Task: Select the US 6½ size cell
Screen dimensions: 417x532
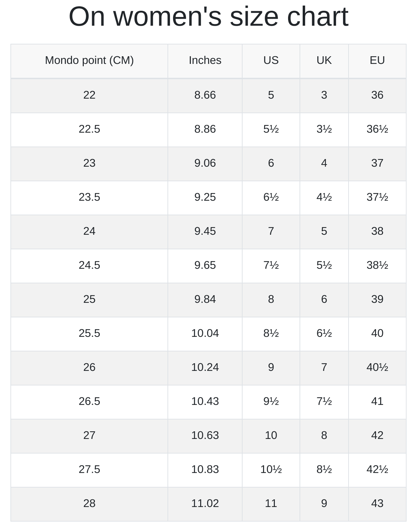Action: pos(271,197)
